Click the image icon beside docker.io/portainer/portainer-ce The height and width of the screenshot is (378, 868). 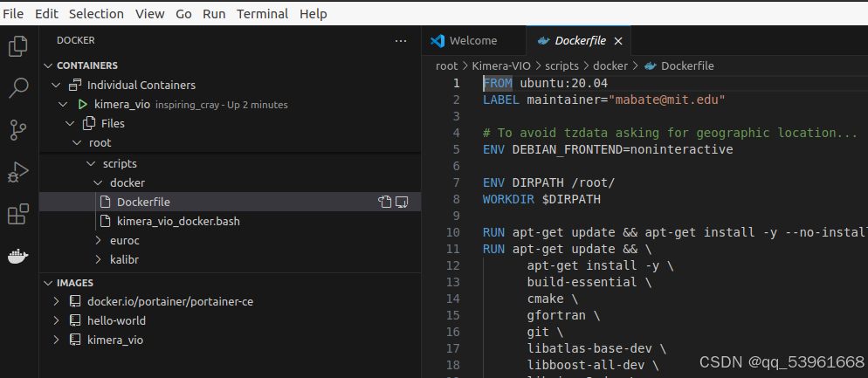pos(75,302)
